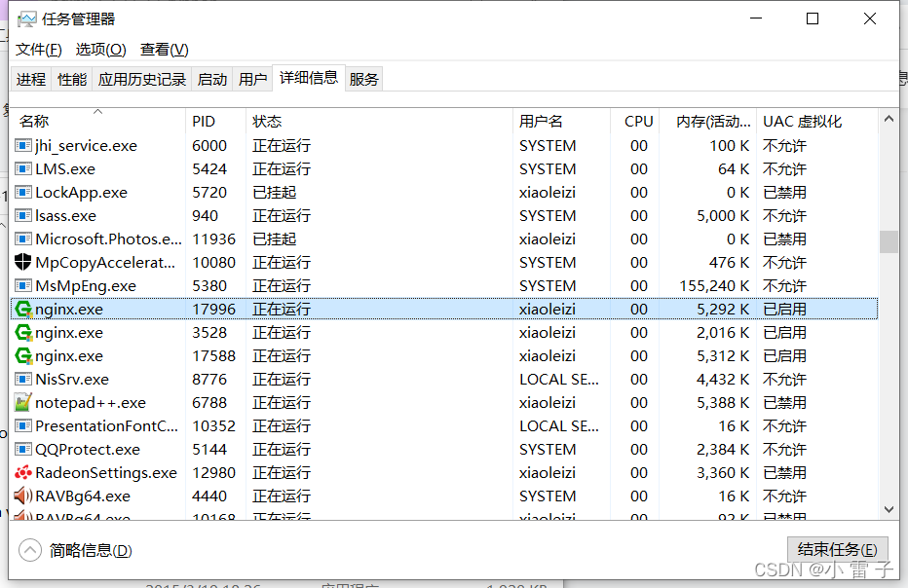The width and height of the screenshot is (908, 588).
Task: Click the Microsoft.Photos.exe icon
Action: coord(21,239)
